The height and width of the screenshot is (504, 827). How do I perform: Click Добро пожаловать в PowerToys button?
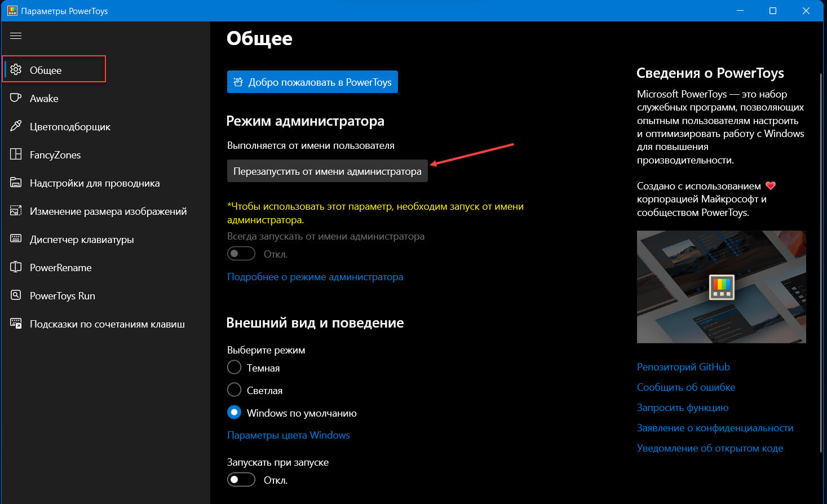tap(312, 82)
